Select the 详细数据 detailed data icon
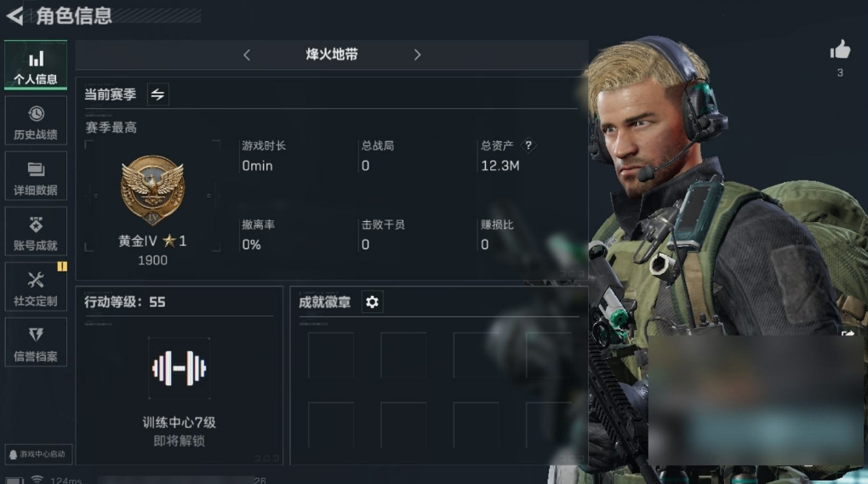The width and height of the screenshot is (868, 484). point(36,168)
